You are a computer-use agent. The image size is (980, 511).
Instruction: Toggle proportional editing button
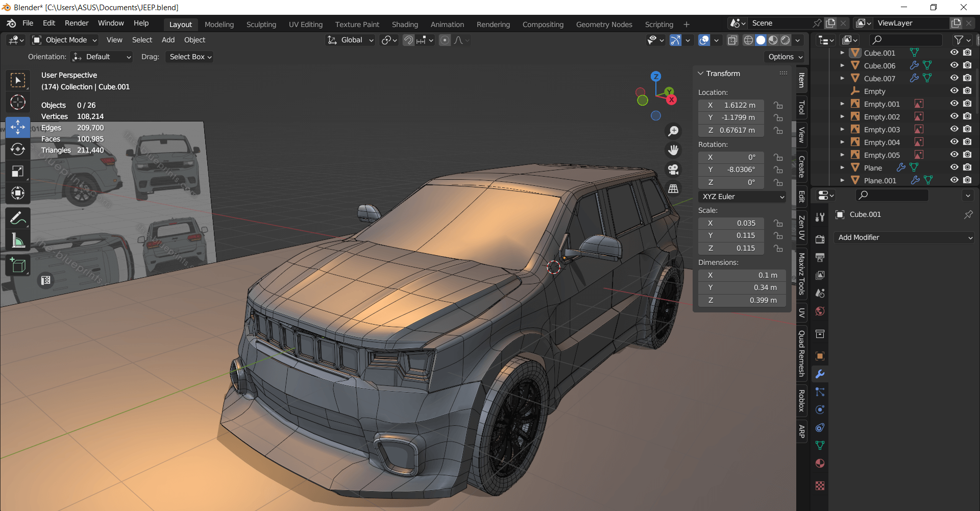pos(445,40)
